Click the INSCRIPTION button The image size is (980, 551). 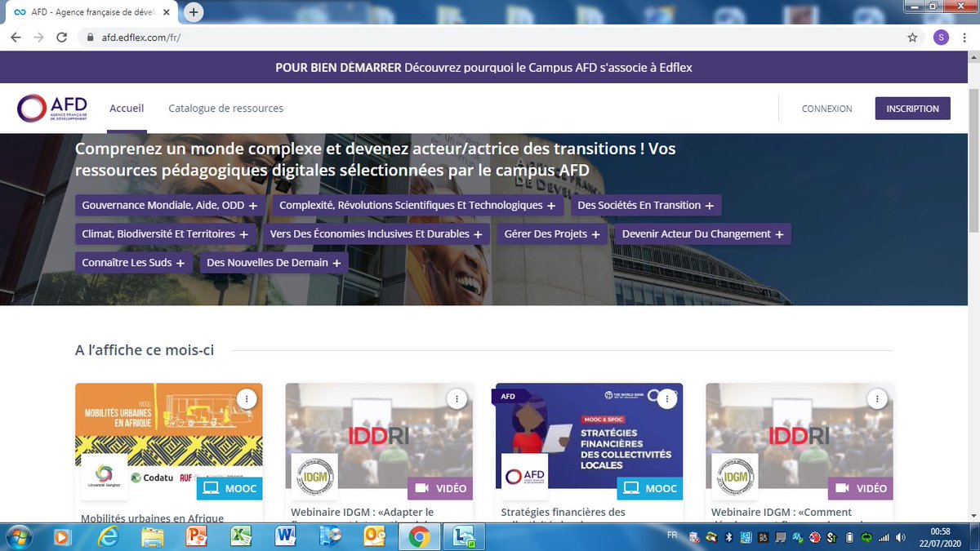click(913, 109)
